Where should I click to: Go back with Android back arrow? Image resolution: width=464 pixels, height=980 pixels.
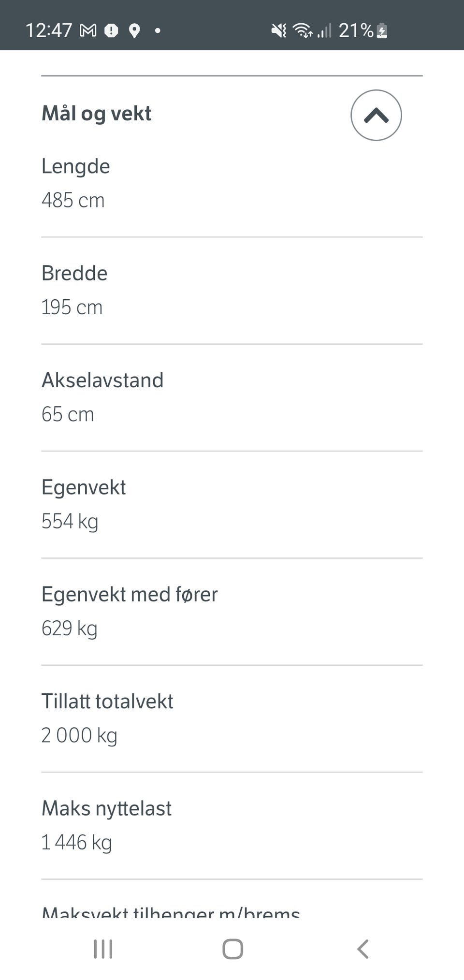click(363, 949)
